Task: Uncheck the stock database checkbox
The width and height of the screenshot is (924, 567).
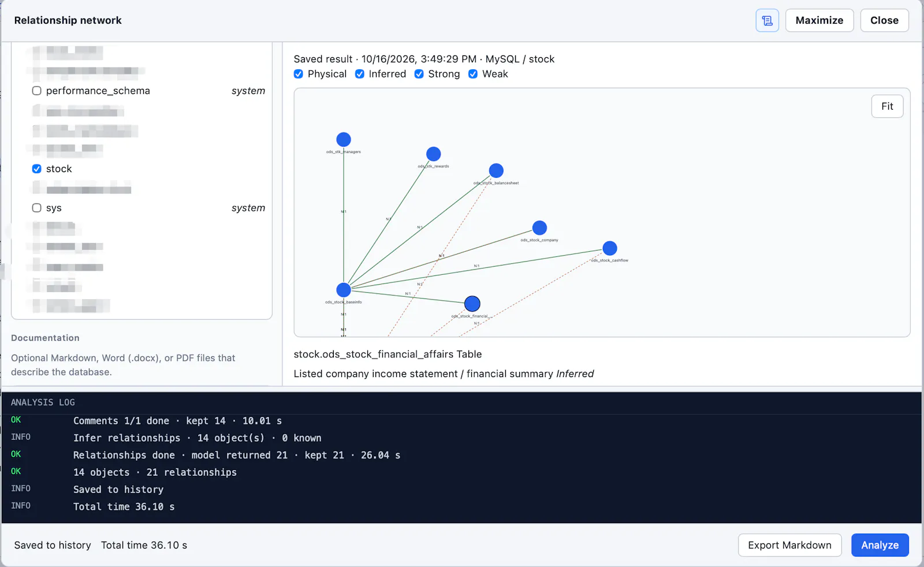Action: point(37,169)
